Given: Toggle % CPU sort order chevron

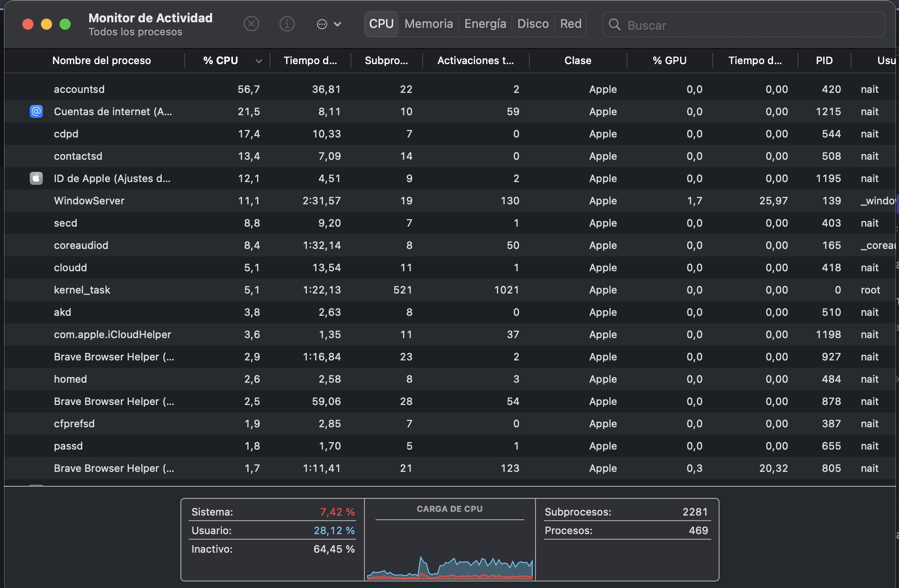Looking at the screenshot, I should tap(258, 61).
